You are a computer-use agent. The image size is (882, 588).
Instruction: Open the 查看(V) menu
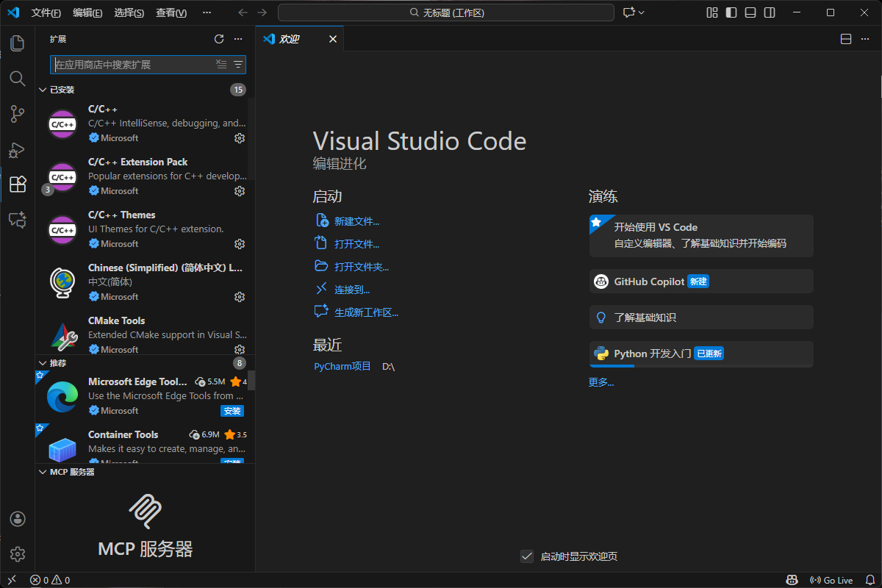171,12
